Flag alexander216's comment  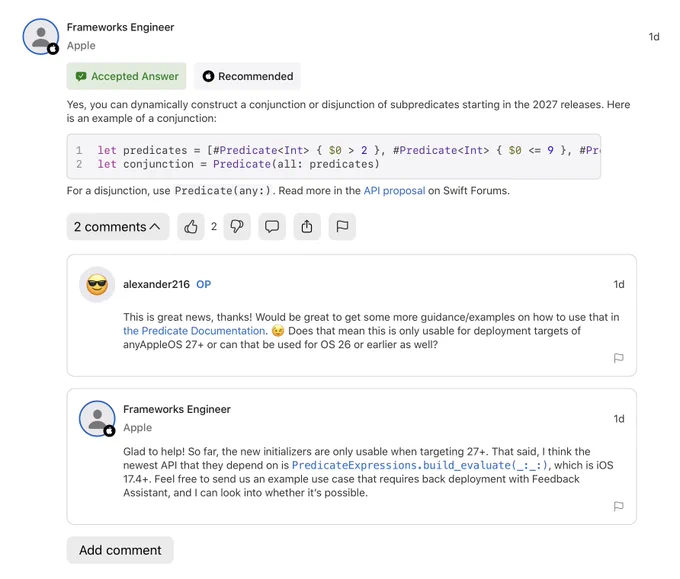[x=618, y=358]
